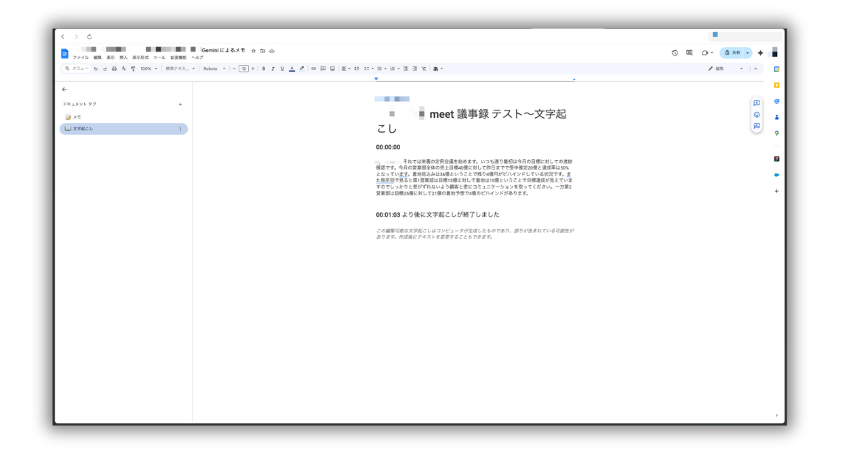Open Google Maps side panel icon
Viewport: 868px width, 454px height.
point(776,133)
